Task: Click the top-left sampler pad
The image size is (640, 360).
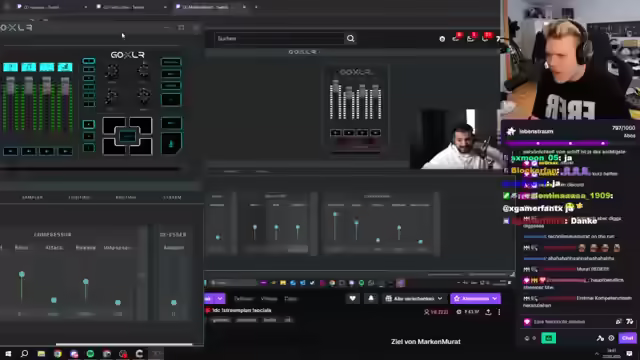Action: point(114,126)
